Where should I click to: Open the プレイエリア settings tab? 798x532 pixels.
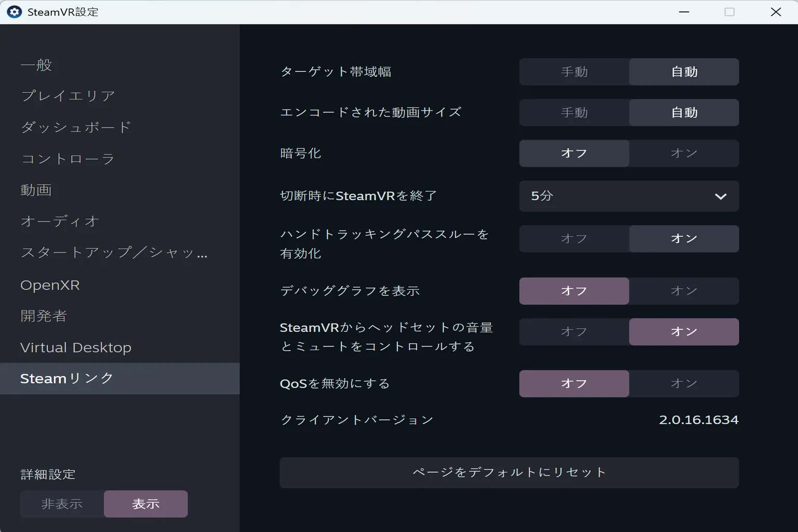point(68,96)
